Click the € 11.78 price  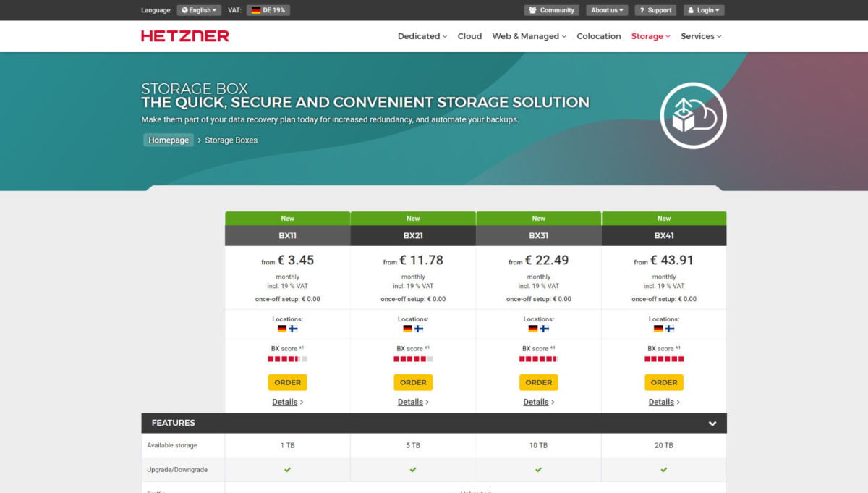422,260
